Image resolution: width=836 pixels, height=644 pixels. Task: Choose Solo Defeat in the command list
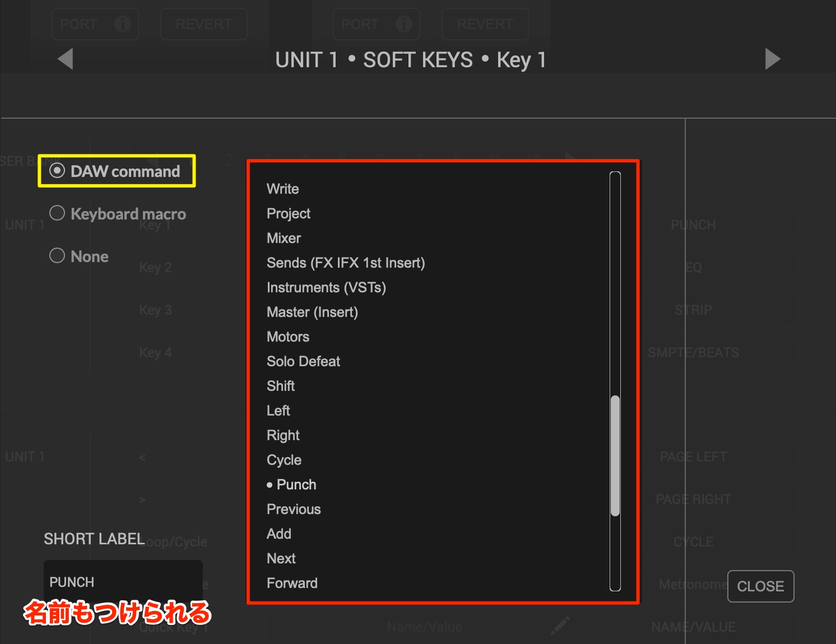[303, 361]
